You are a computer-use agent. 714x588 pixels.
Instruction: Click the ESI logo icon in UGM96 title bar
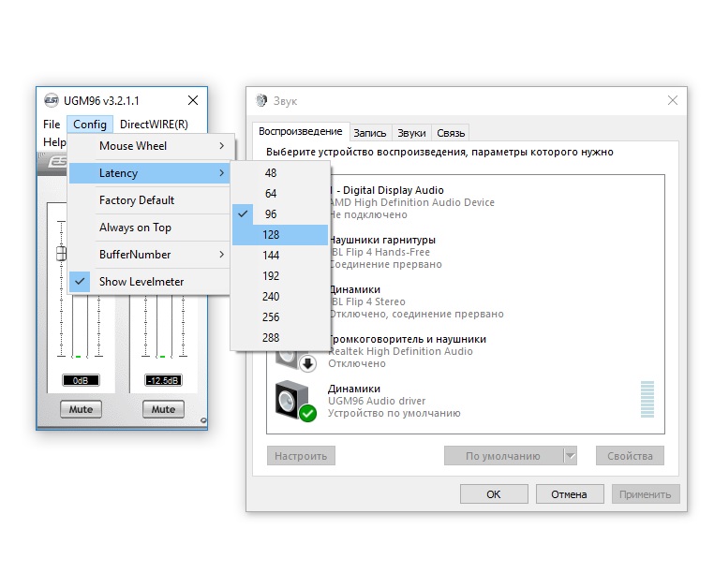click(x=51, y=100)
